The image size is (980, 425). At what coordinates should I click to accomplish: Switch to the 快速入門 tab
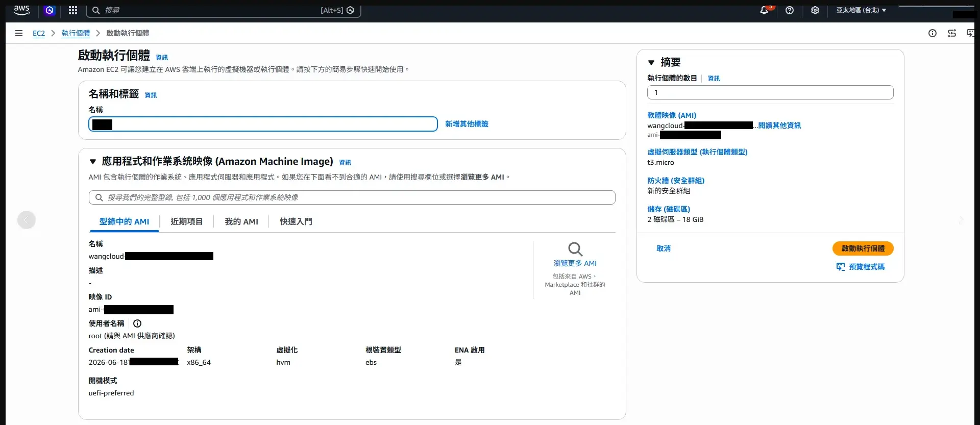point(296,221)
